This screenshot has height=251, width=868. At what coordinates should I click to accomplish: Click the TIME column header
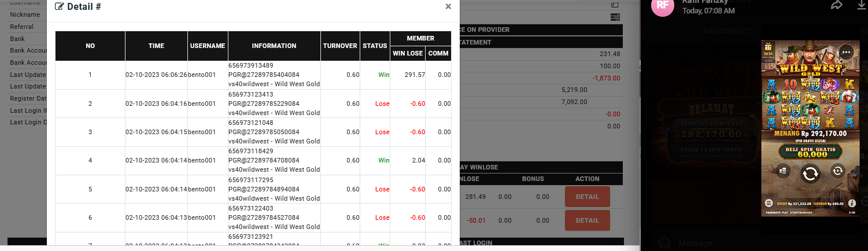pyautogui.click(x=156, y=46)
